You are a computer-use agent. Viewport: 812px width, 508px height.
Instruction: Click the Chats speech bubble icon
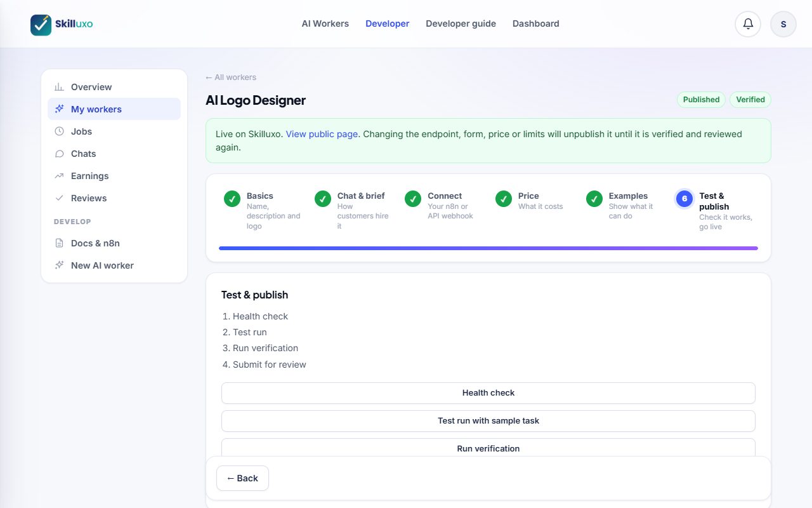(59, 154)
